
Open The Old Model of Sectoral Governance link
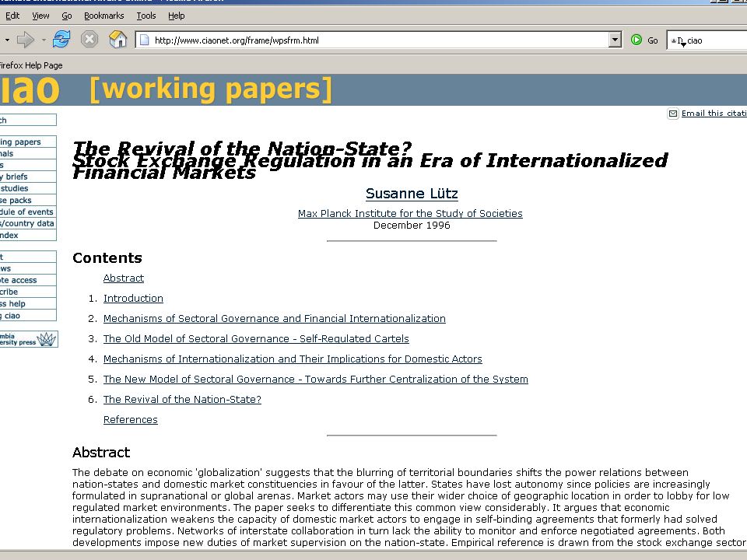[256, 338]
